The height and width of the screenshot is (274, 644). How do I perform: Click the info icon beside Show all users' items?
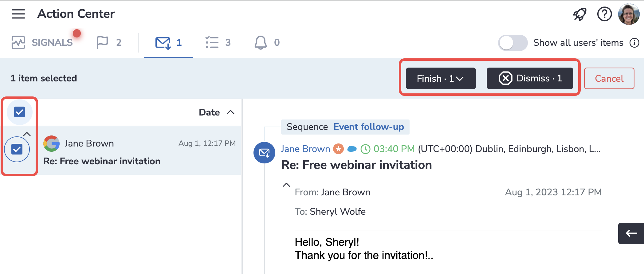pos(634,43)
